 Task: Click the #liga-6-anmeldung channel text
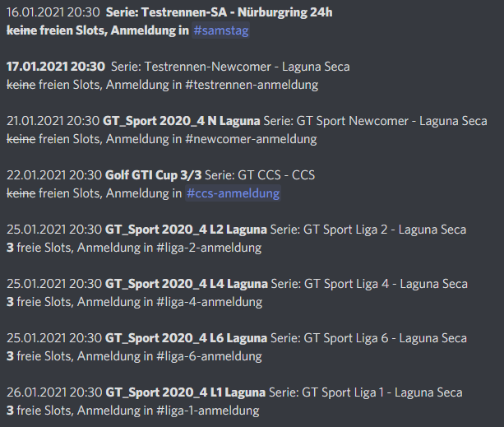[209, 356]
